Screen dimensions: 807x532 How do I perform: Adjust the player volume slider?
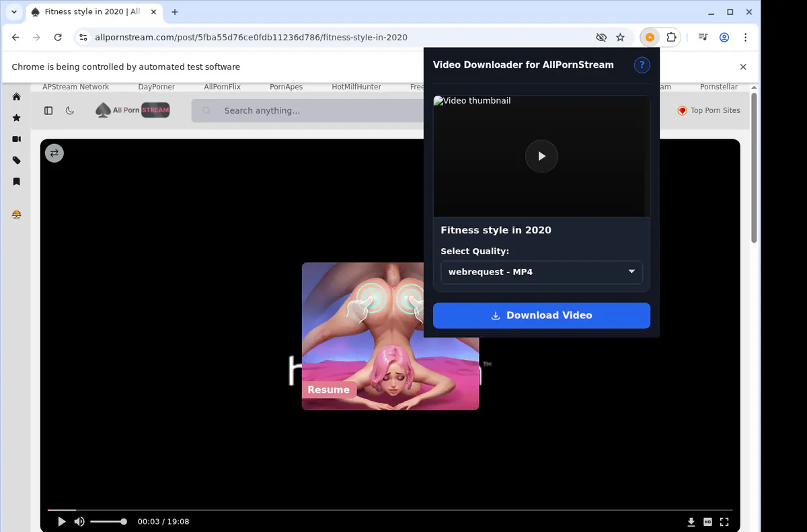pyautogui.click(x=108, y=522)
